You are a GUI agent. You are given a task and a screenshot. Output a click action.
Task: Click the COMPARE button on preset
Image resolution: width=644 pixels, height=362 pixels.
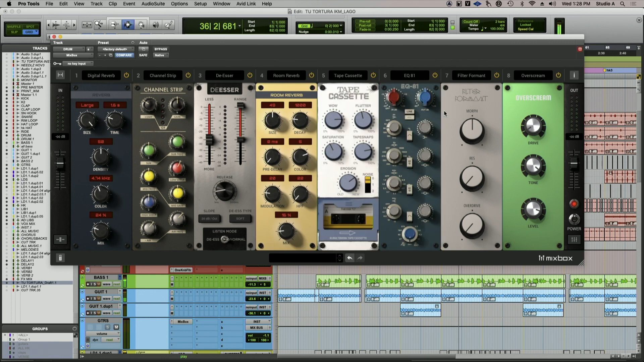pyautogui.click(x=124, y=55)
